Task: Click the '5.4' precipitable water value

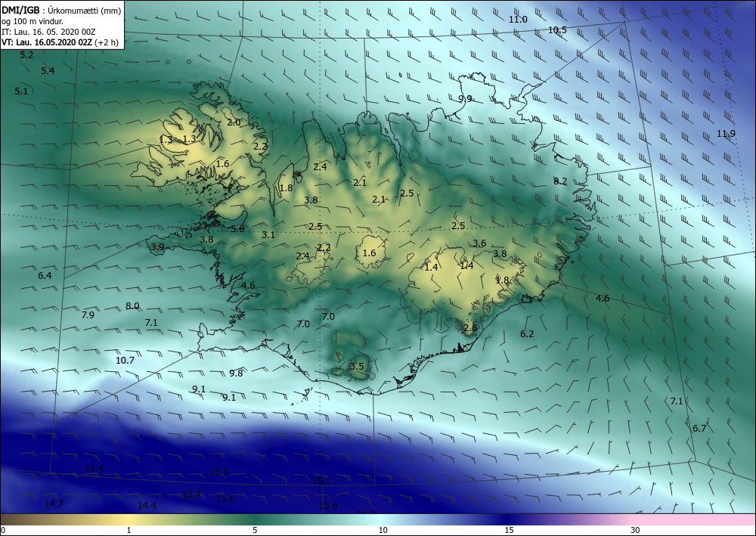Action: tap(48, 71)
